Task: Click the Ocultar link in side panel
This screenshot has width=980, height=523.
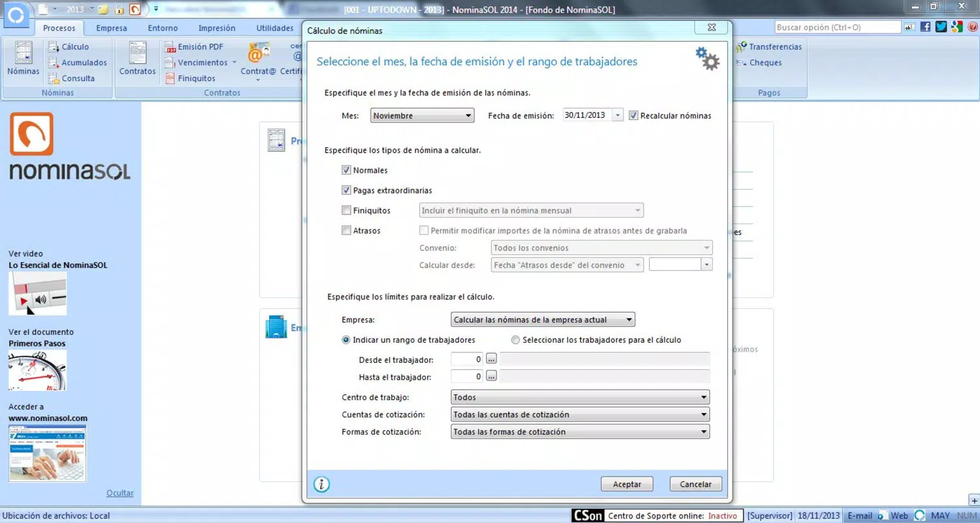Action: [x=120, y=493]
